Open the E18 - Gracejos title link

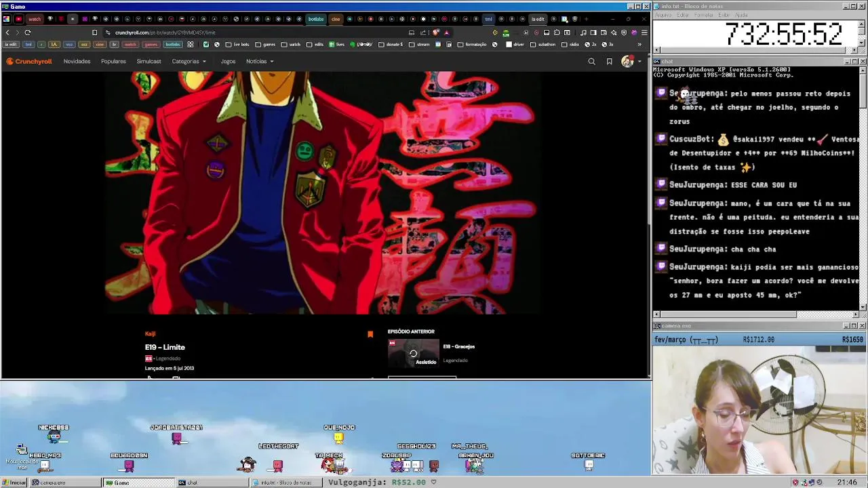point(458,346)
